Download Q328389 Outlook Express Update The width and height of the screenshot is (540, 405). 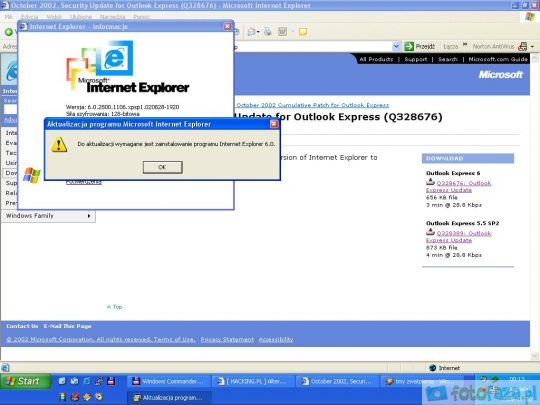tap(458, 237)
